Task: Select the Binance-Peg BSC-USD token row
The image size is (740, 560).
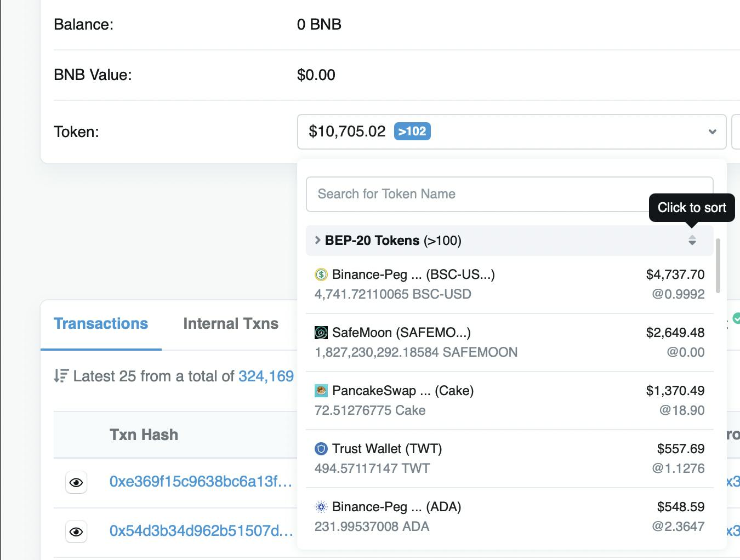Action: [x=509, y=284]
